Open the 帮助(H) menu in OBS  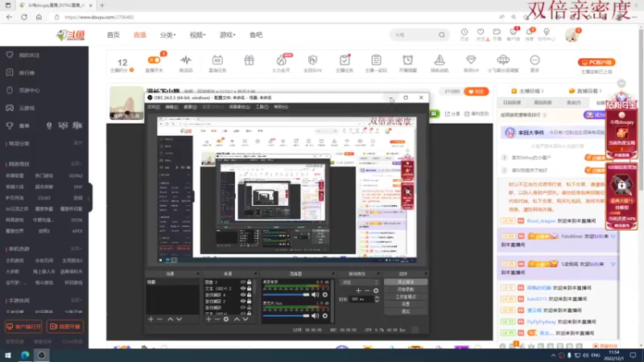tap(281, 107)
